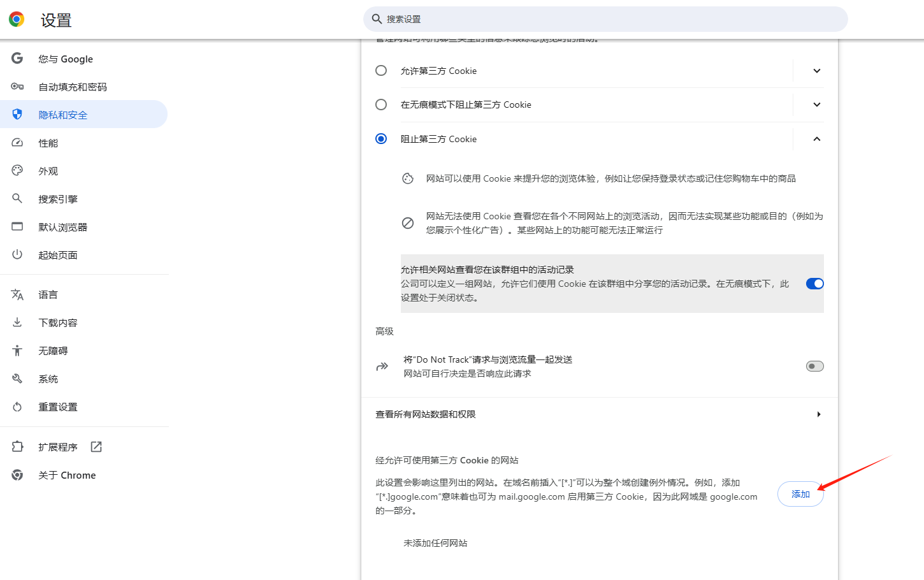924x580 pixels.
Task: Collapse the 阻止第三方 Cookie section chevron
Action: pyautogui.click(x=817, y=139)
